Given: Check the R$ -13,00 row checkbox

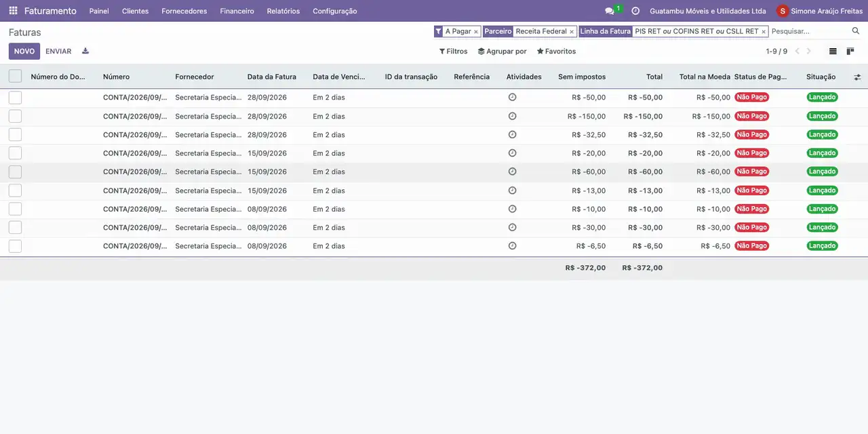Looking at the screenshot, I should pos(15,191).
